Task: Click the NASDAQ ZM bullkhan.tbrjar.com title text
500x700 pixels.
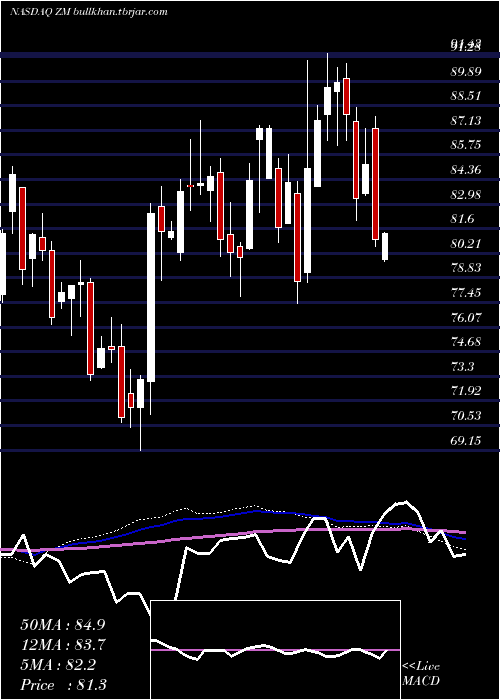Action: pyautogui.click(x=89, y=12)
